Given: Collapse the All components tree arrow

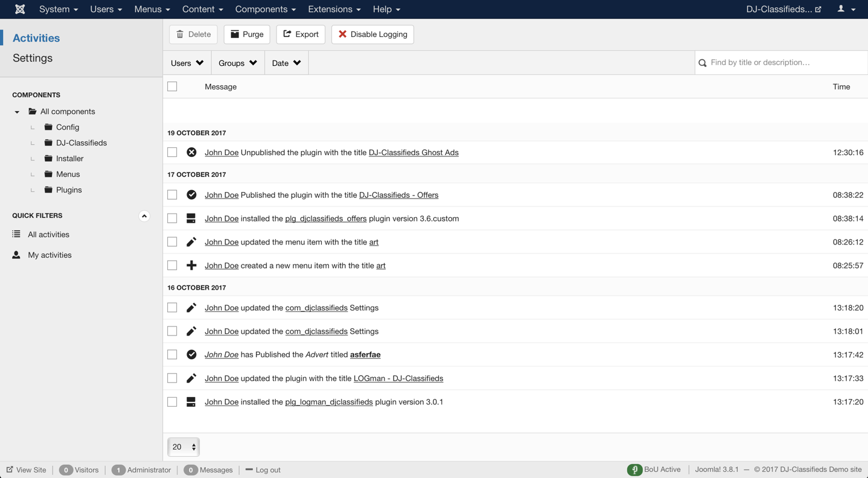Looking at the screenshot, I should (x=17, y=112).
